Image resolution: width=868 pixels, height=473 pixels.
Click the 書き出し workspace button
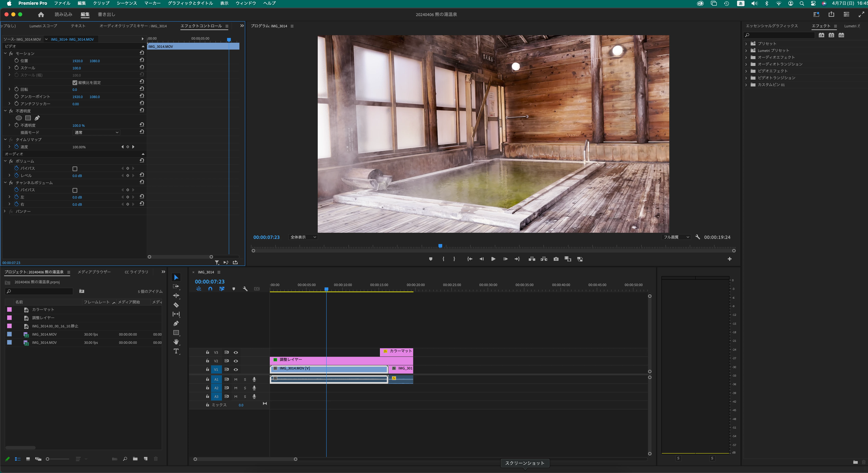click(107, 15)
